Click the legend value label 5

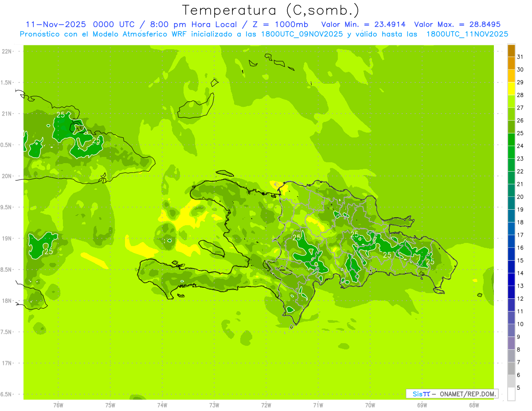pyautogui.click(x=519, y=388)
